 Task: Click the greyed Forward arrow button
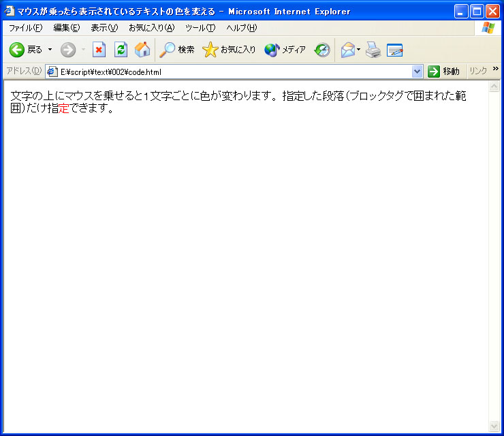pyautogui.click(x=68, y=50)
